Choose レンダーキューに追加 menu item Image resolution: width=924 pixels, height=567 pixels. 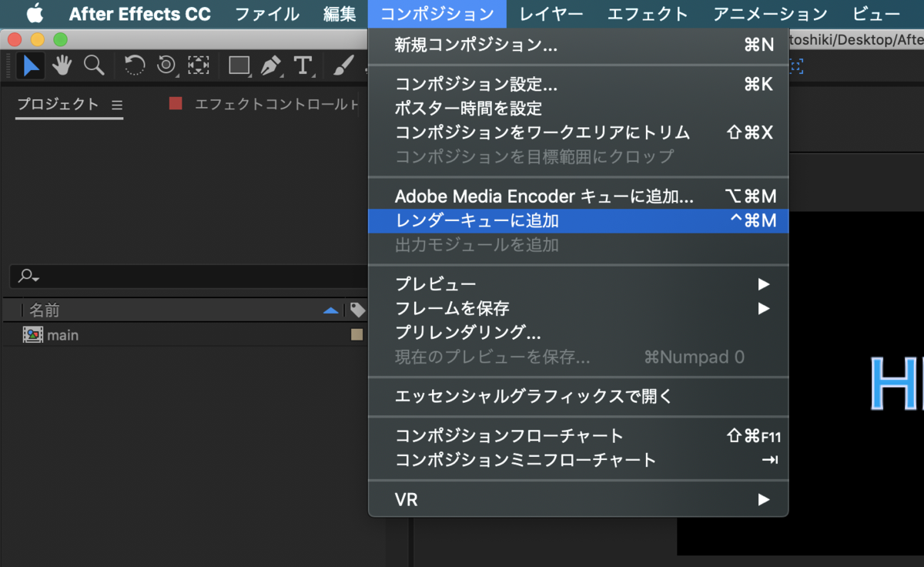coord(578,221)
